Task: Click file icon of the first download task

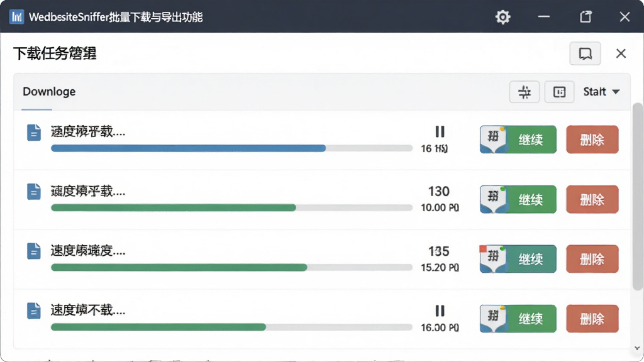Action: point(34,133)
